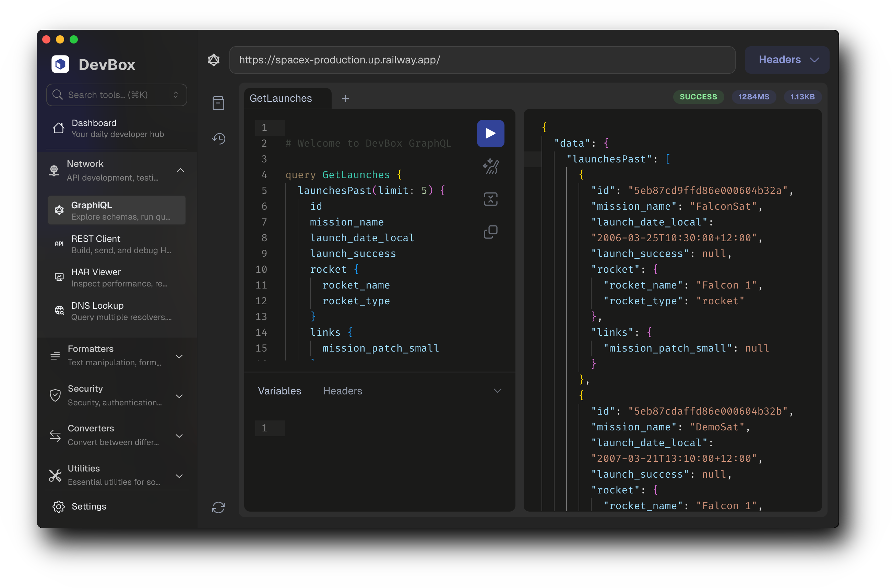Click the GraphQL logo beside URL field
The image size is (892, 588).
point(214,60)
